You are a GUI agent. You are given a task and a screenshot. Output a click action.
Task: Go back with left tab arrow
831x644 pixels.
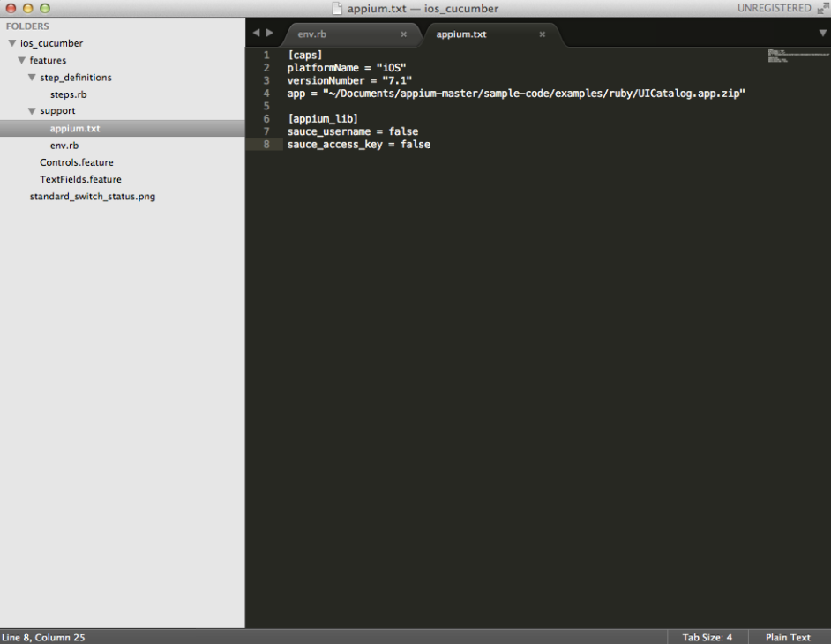tap(256, 33)
